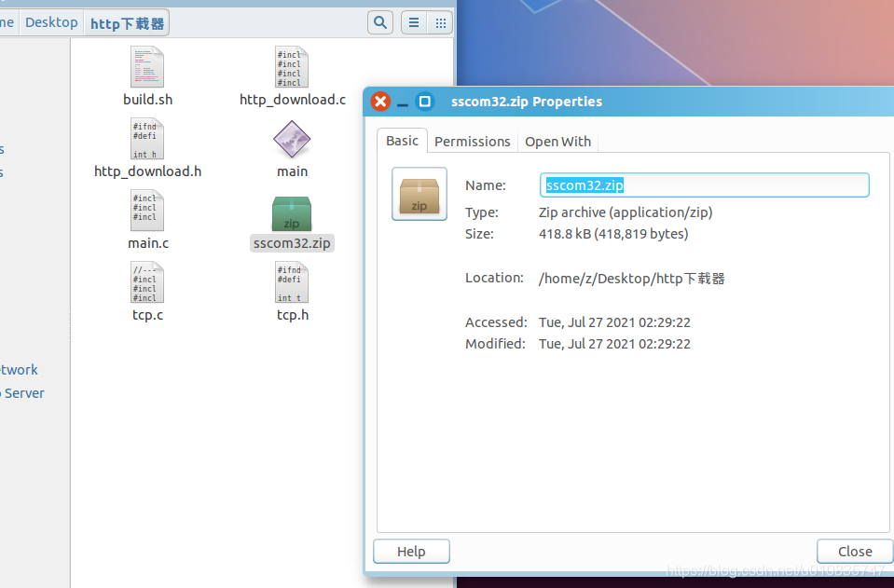Open the Permissions tab

472,142
